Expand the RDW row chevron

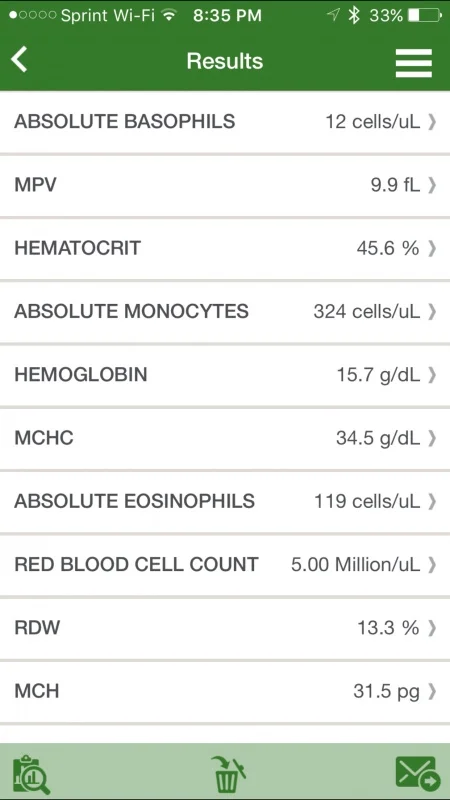pyautogui.click(x=432, y=628)
